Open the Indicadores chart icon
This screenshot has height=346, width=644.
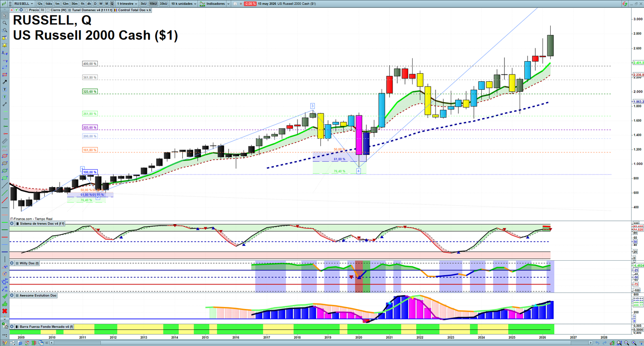[202, 4]
